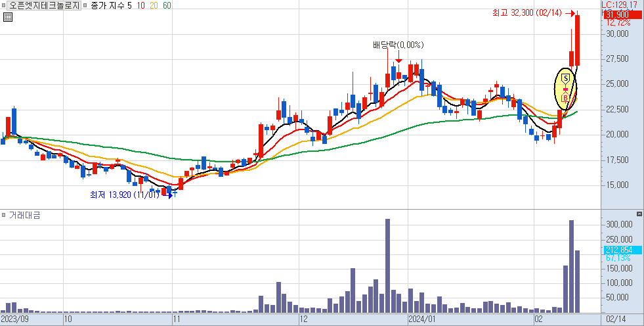Click the 2023/09 date axis label
Screen dimensions: 644x326
click(x=15, y=319)
